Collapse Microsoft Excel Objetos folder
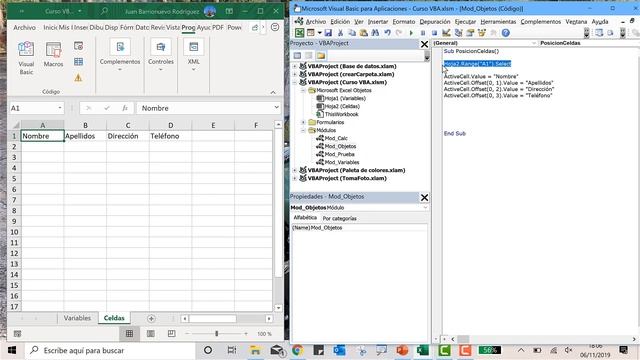The width and height of the screenshot is (640, 360). pyautogui.click(x=303, y=90)
